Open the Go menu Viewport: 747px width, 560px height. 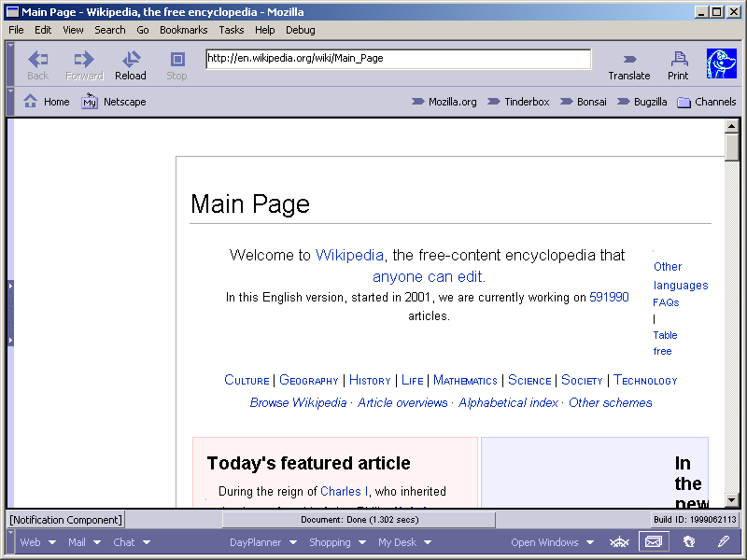click(143, 30)
